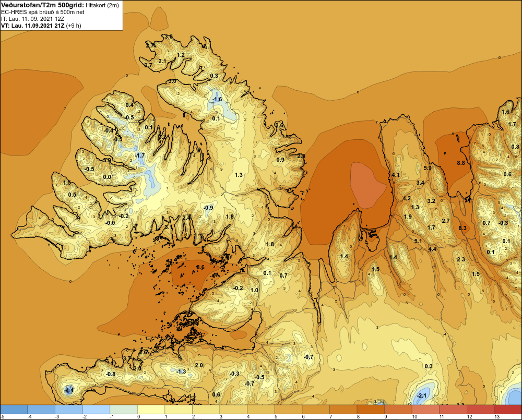This screenshot has width=522, height=420.
Task: Click the 8.8 temperature value on the map
Action: point(461,163)
